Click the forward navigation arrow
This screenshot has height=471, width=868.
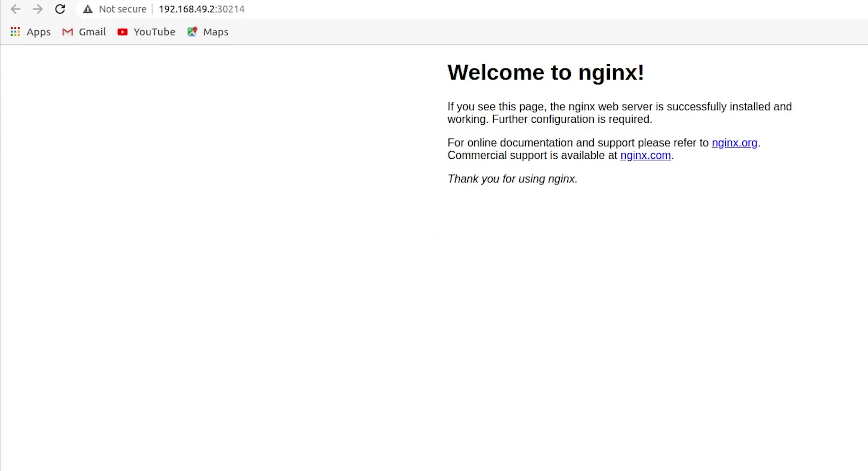38,9
